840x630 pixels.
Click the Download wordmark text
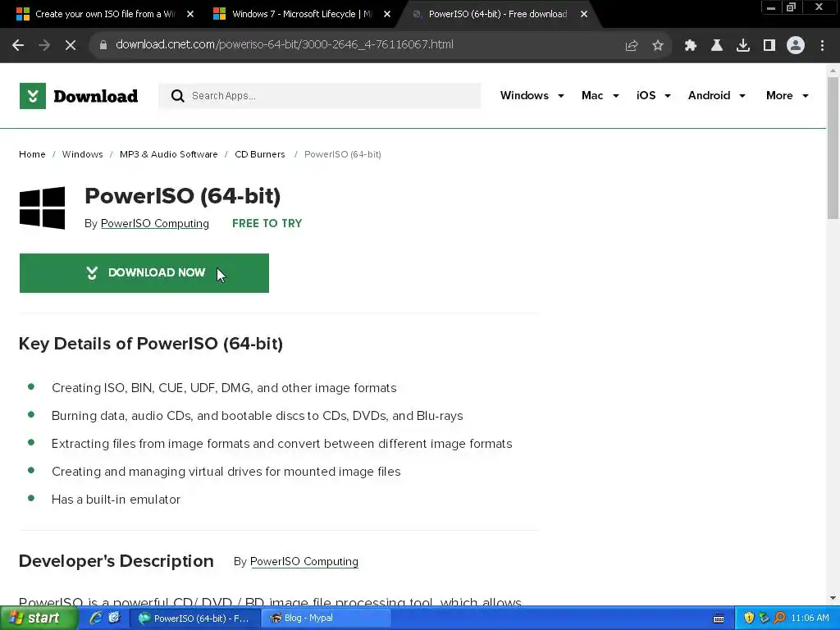pos(96,97)
